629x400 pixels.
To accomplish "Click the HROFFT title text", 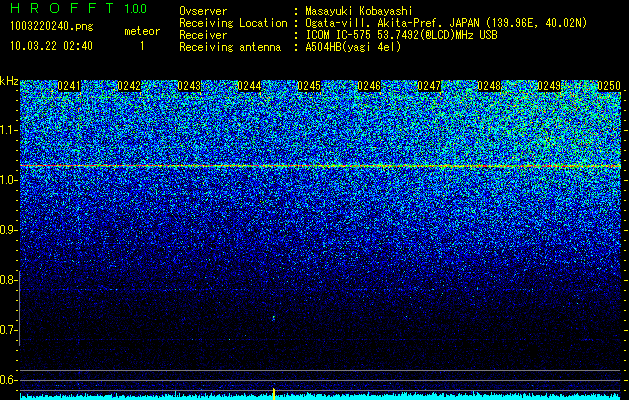I will click(x=62, y=8).
